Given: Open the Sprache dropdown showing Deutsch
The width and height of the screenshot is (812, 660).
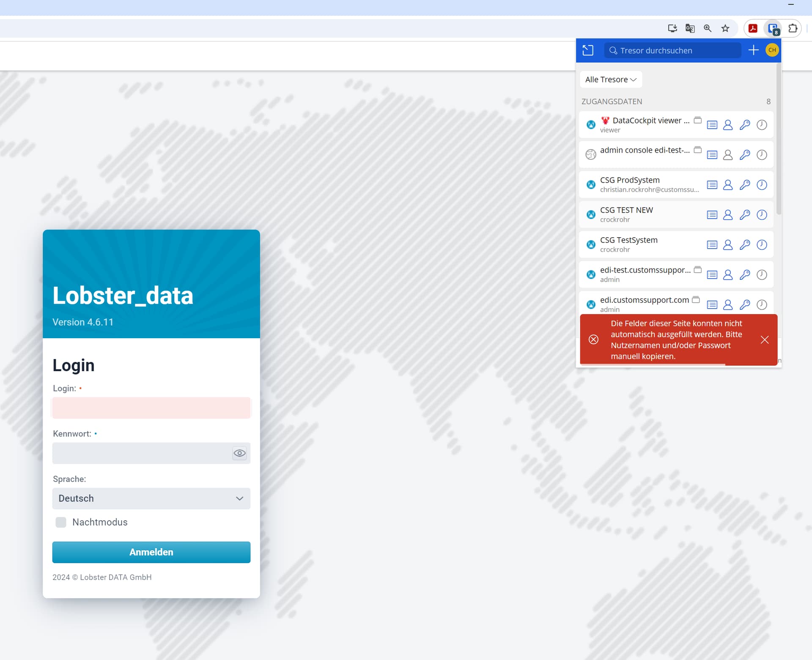Looking at the screenshot, I should [x=151, y=499].
